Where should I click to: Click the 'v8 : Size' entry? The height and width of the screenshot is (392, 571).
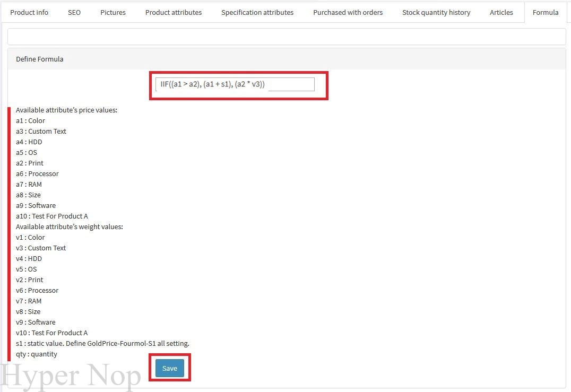point(28,311)
